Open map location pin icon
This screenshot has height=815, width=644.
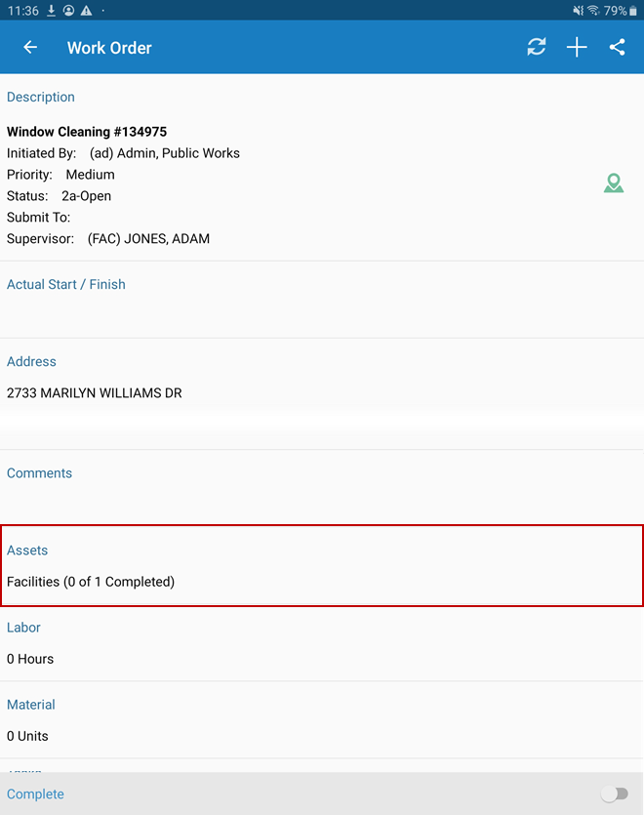click(x=613, y=183)
